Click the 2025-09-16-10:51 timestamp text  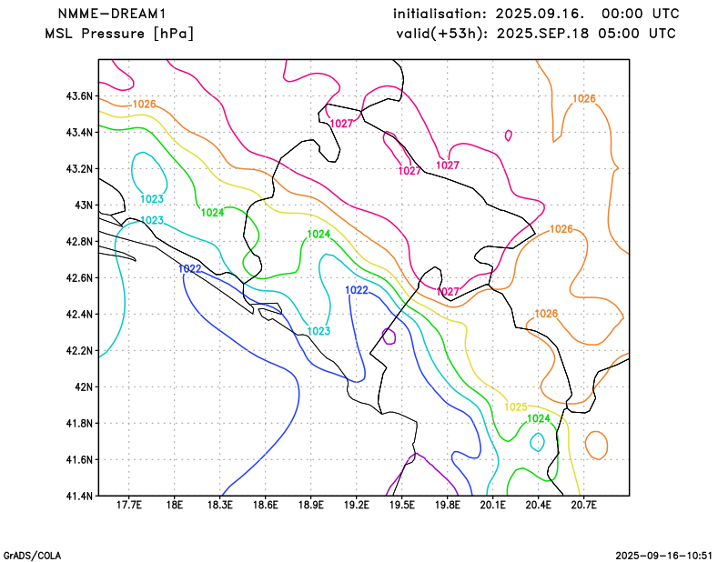(x=664, y=556)
